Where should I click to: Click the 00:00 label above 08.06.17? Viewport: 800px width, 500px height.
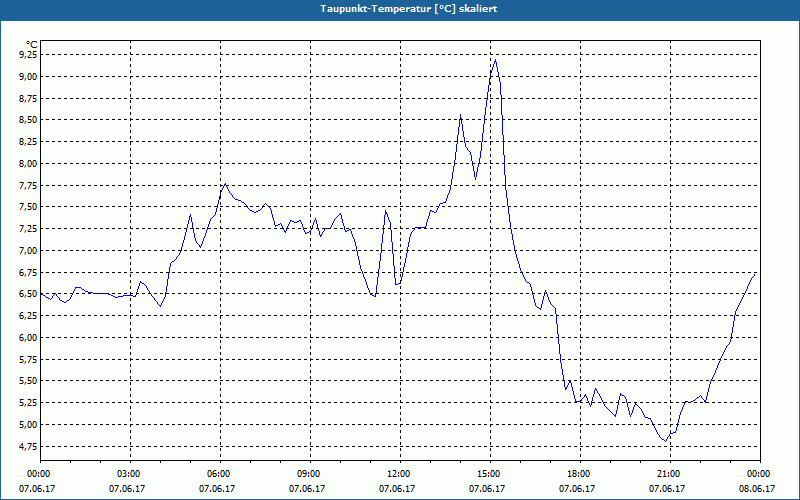point(760,474)
